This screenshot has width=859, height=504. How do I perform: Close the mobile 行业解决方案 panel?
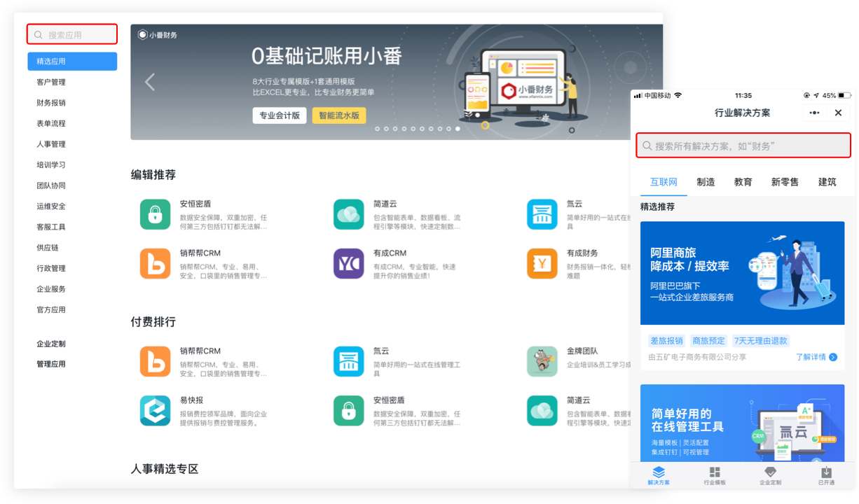(838, 113)
